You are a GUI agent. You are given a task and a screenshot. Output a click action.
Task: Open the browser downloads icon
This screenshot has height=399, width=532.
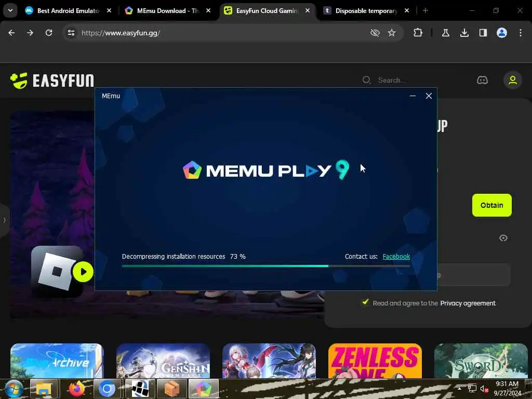pos(464,33)
